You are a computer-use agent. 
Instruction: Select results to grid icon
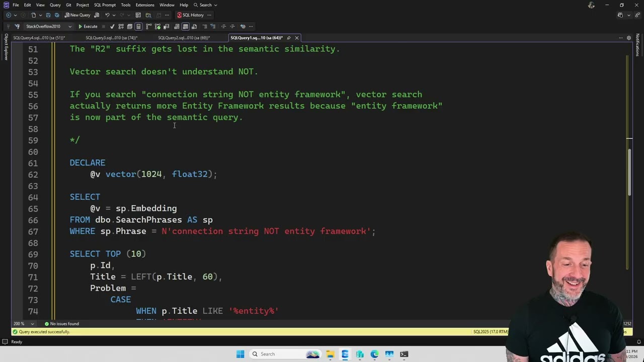(x=185, y=26)
